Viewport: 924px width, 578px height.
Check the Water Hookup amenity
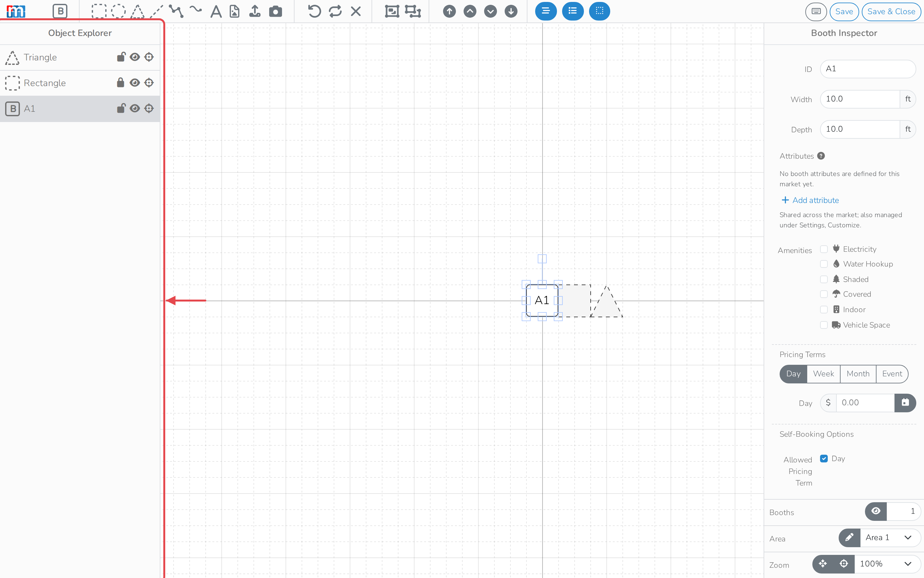coord(824,264)
